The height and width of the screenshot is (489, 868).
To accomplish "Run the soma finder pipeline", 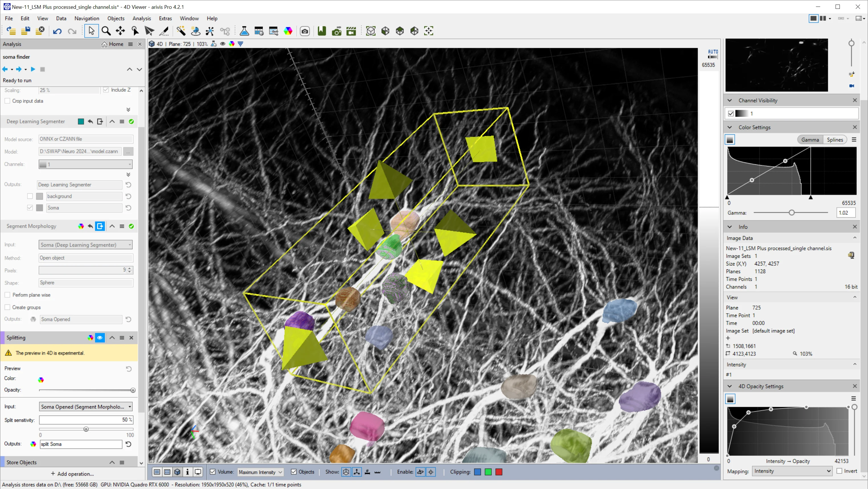I will click(x=33, y=69).
